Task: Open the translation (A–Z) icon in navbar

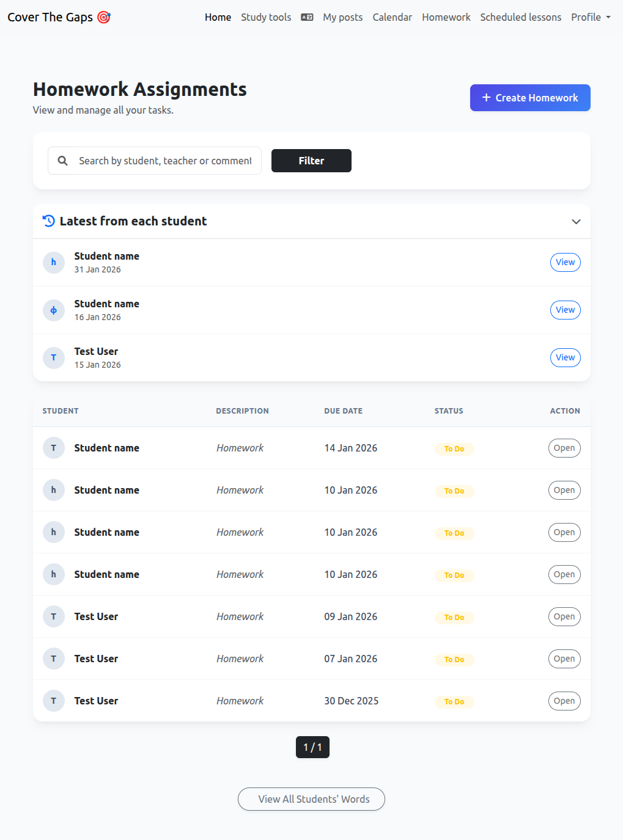Action: coord(307,17)
